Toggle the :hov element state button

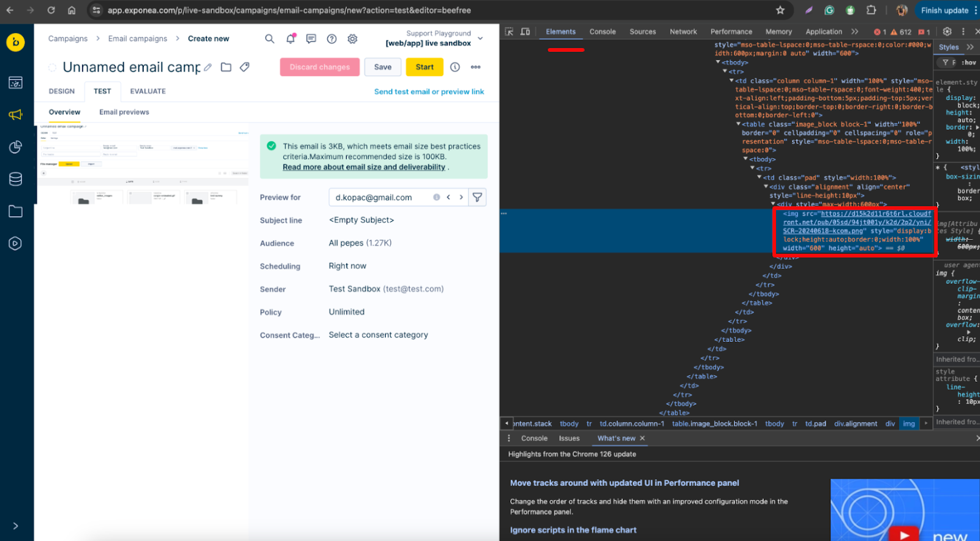coord(968,62)
